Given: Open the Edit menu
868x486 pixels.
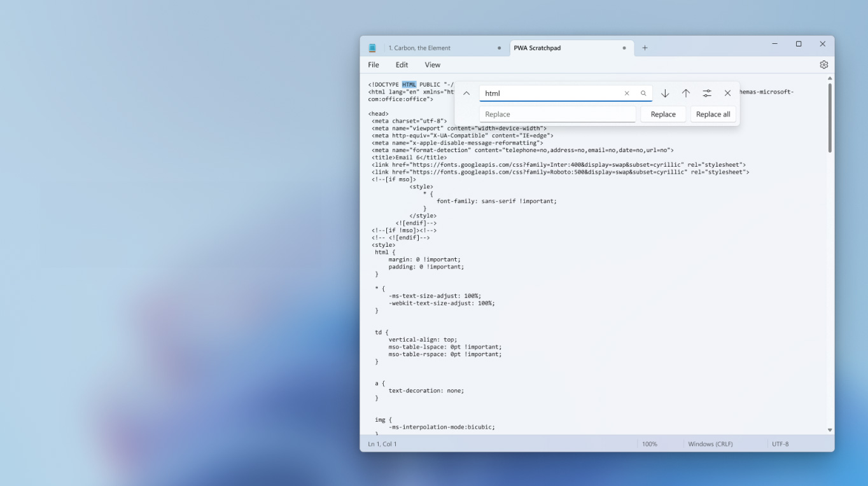Looking at the screenshot, I should (402, 65).
